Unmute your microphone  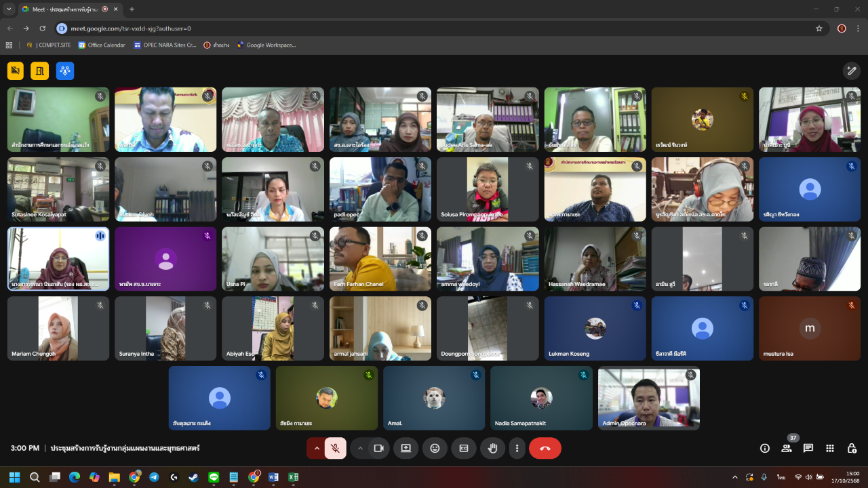tap(335, 448)
